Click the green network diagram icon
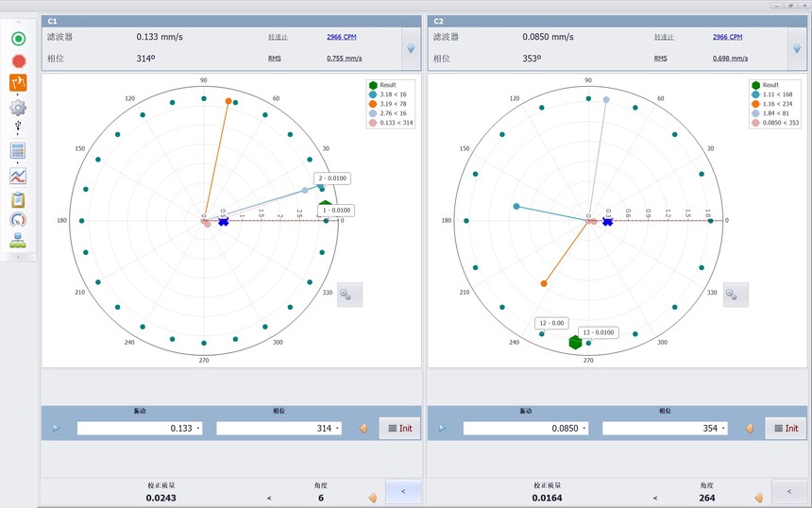This screenshot has width=812, height=508. point(18,241)
